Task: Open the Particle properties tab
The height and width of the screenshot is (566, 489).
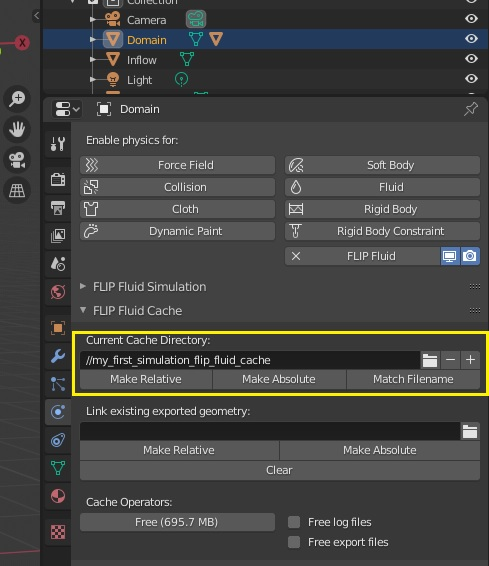Action: (x=58, y=384)
